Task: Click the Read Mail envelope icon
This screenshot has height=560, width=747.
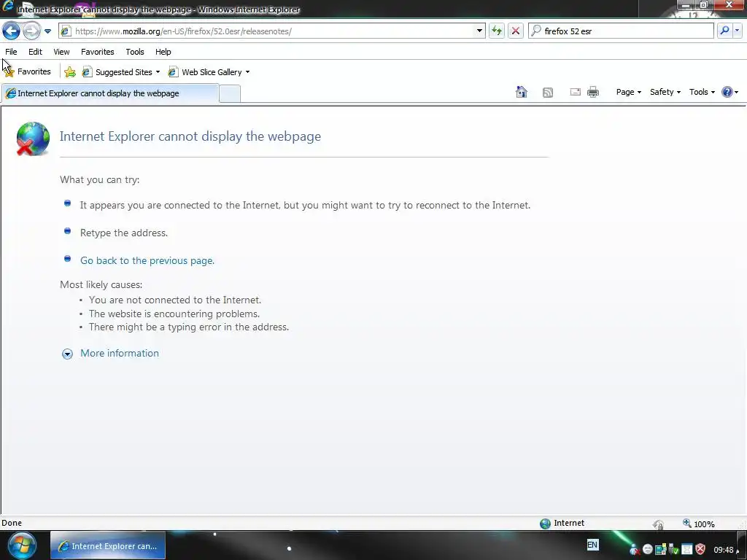Action: pyautogui.click(x=575, y=92)
